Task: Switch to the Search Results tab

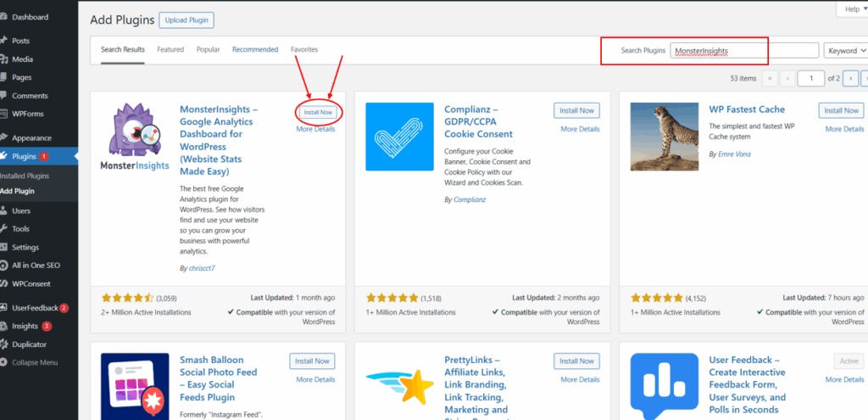Action: tap(123, 49)
